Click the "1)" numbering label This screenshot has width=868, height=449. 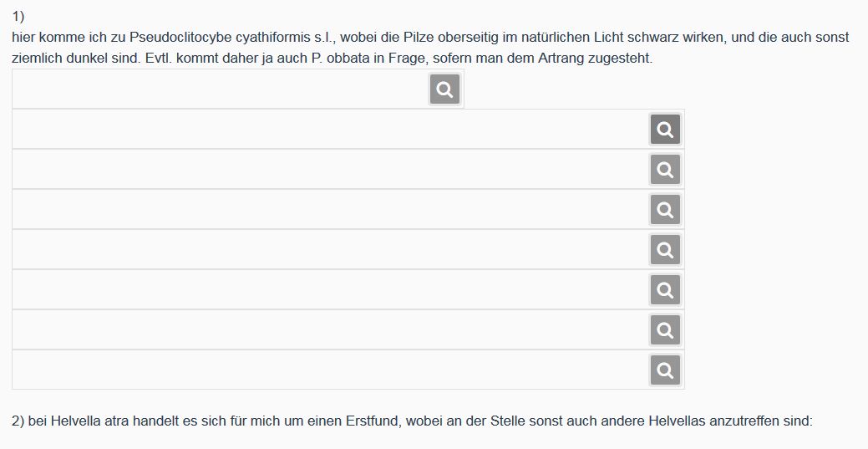click(x=18, y=17)
